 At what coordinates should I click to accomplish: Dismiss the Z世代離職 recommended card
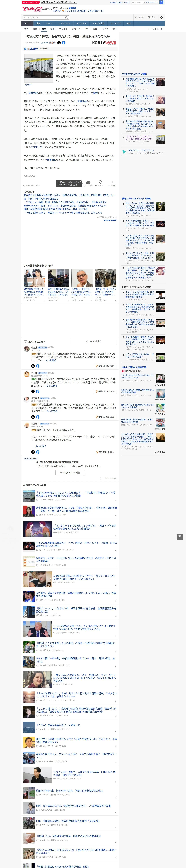[44, 301]
